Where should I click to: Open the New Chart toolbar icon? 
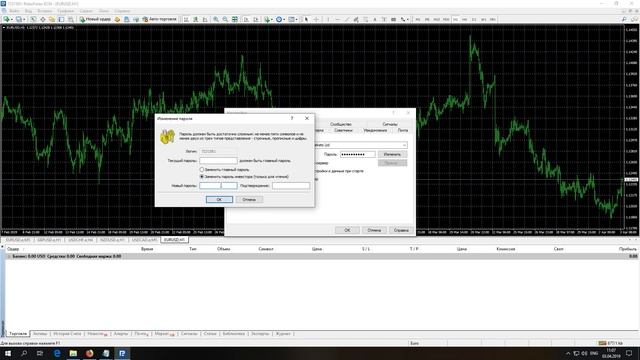(7, 19)
